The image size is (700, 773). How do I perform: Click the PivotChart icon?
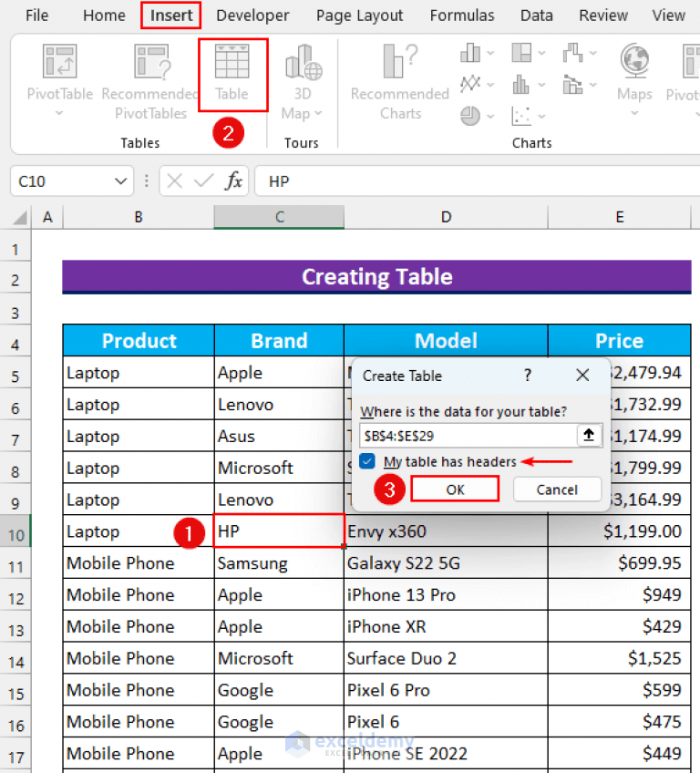(x=691, y=61)
